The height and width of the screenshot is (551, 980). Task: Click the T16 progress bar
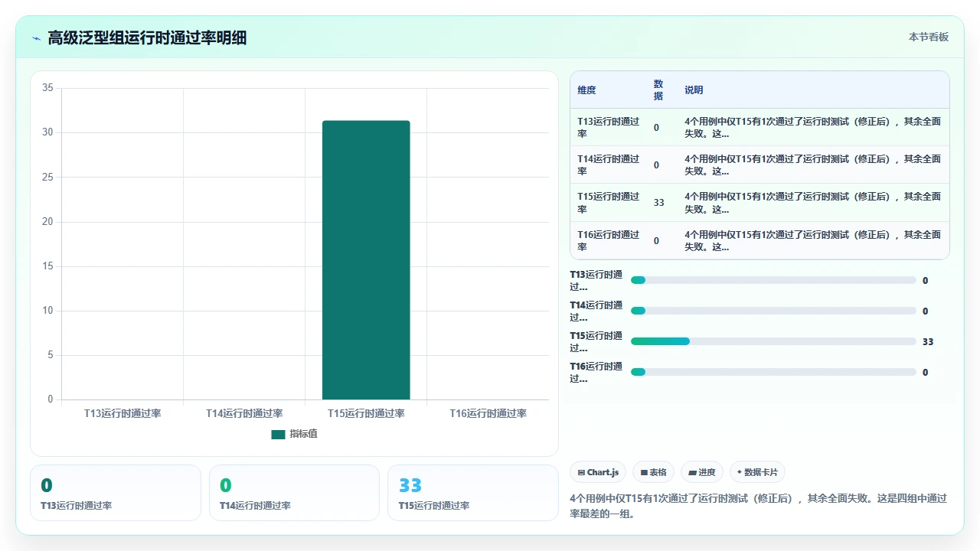773,372
